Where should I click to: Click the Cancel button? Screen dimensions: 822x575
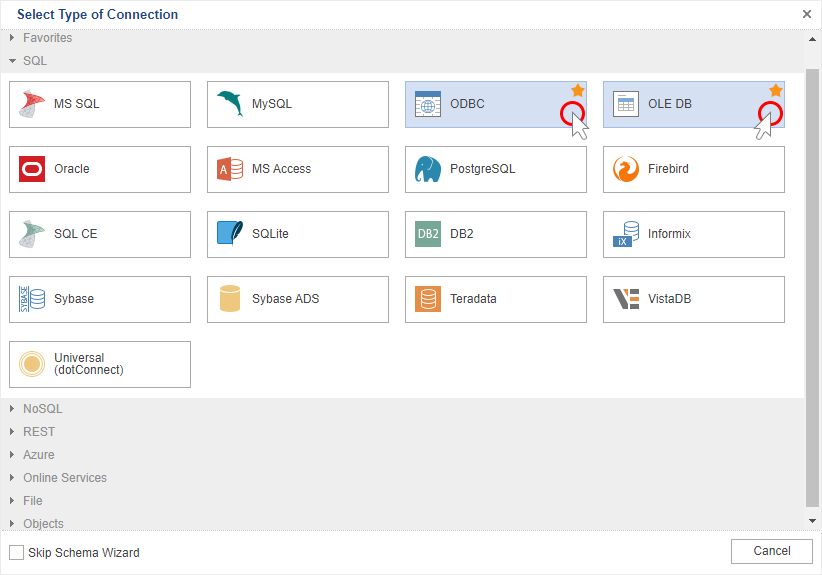pos(772,551)
